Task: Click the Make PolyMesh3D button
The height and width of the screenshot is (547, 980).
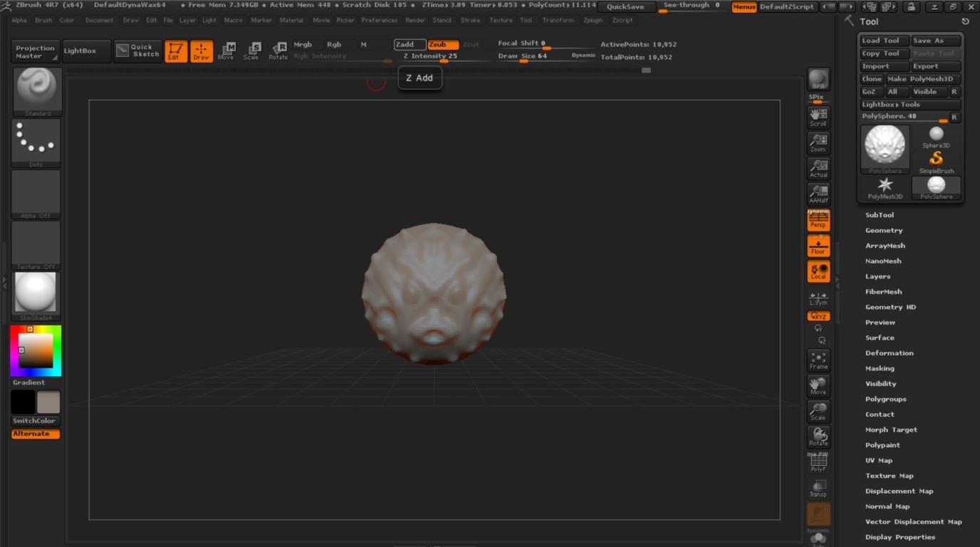Action: (x=922, y=78)
